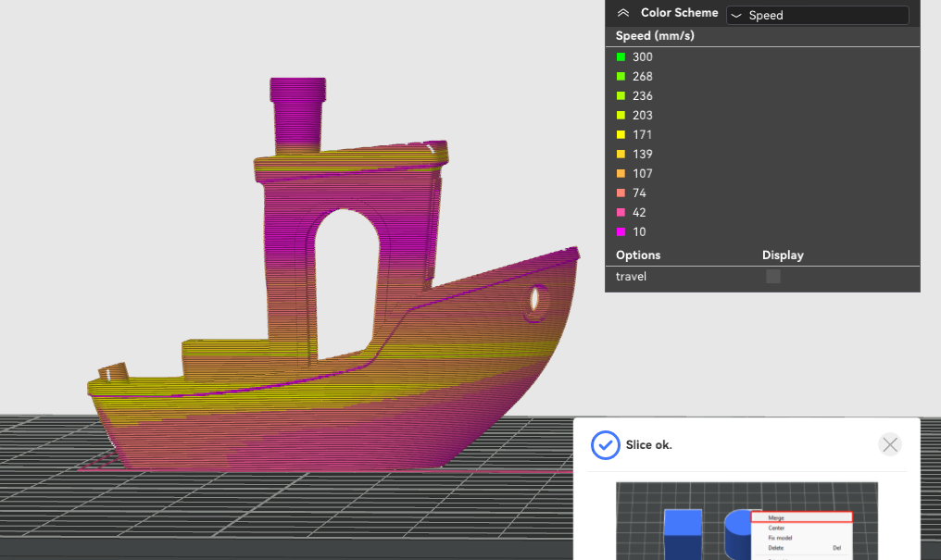The height and width of the screenshot is (560, 941).
Task: Enable the travel display checkbox
Action: [x=772, y=276]
